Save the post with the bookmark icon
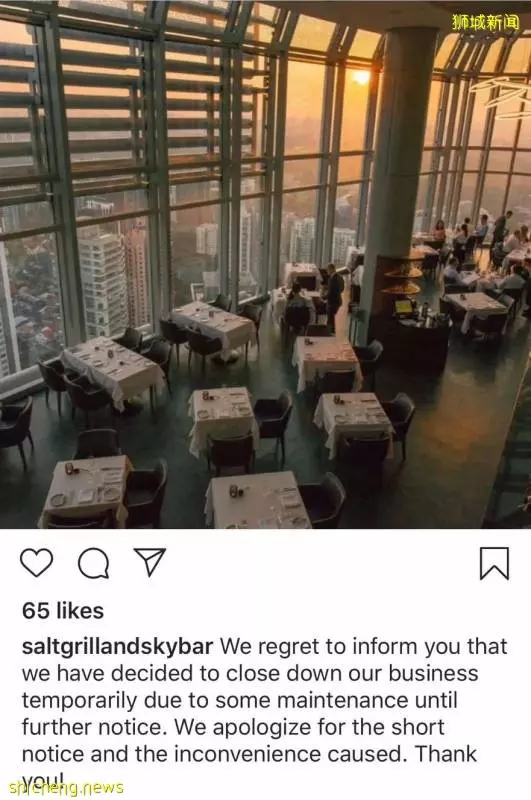Viewport: 531px width, 800px height. click(x=494, y=563)
